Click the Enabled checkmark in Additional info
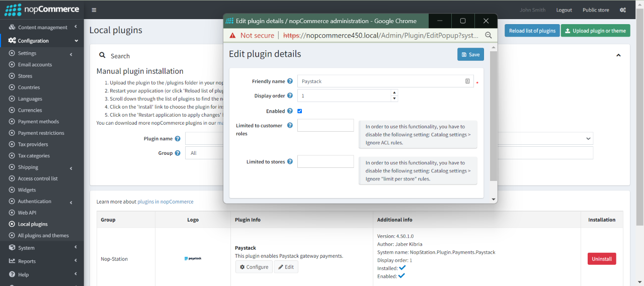644x286 pixels. point(401,276)
